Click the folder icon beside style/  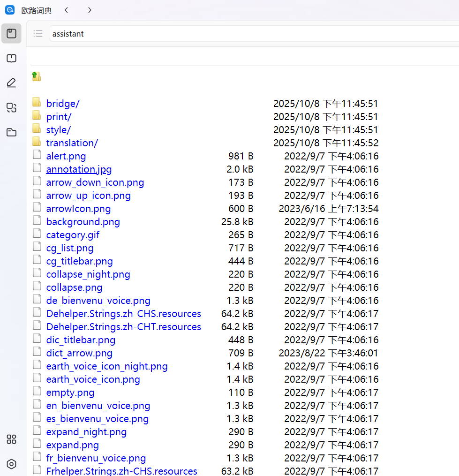[37, 128]
